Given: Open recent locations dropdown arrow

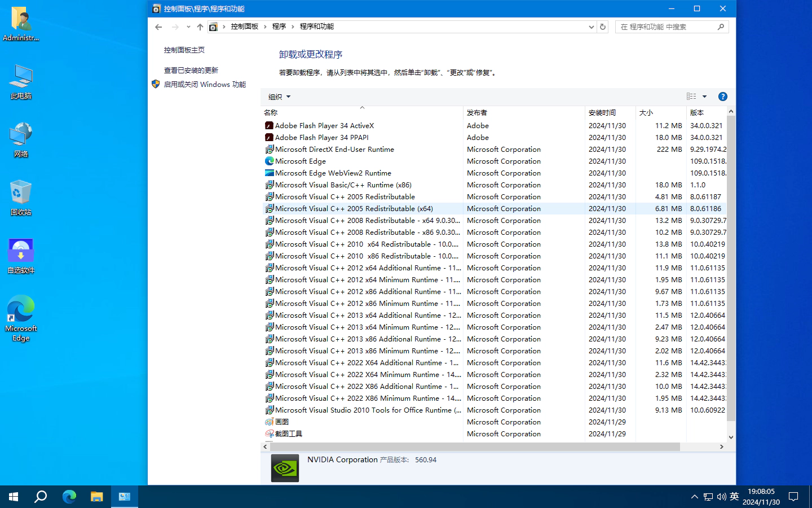Looking at the screenshot, I should click(188, 27).
